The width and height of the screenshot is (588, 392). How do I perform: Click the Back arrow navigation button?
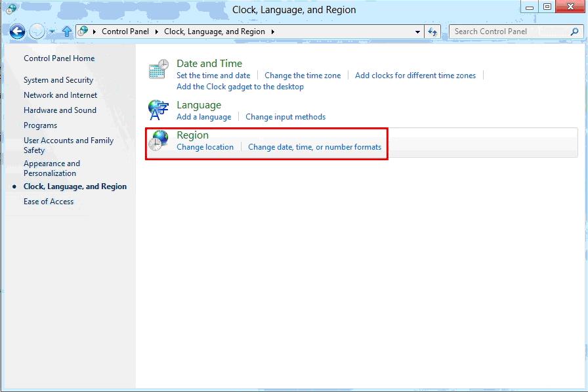pos(17,31)
